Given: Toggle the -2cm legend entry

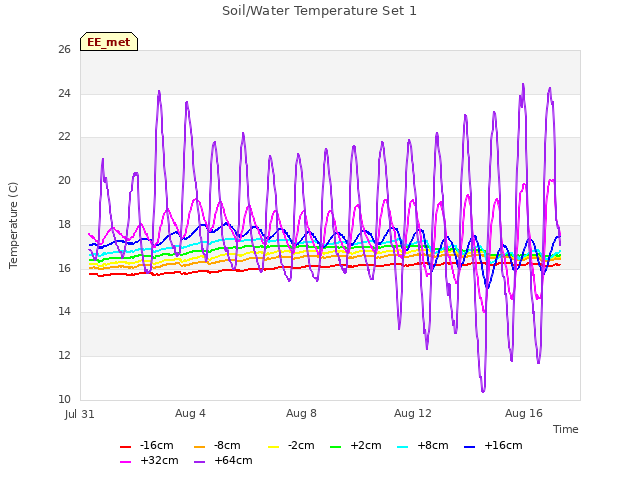Looking at the screenshot, I should click(291, 445).
